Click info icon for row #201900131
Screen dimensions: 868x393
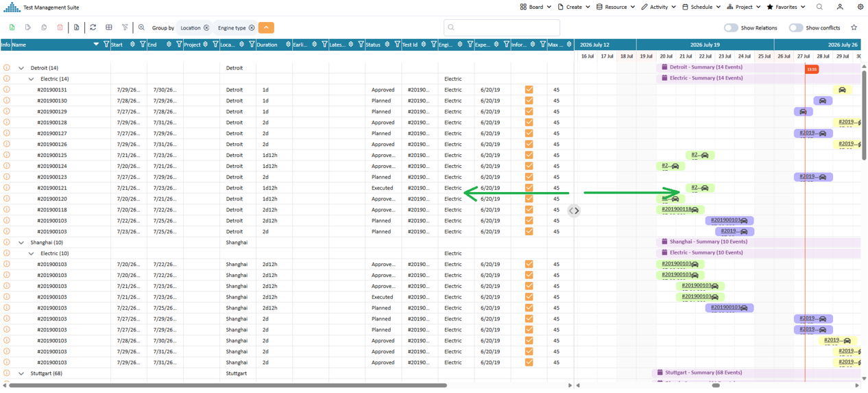tap(6, 90)
